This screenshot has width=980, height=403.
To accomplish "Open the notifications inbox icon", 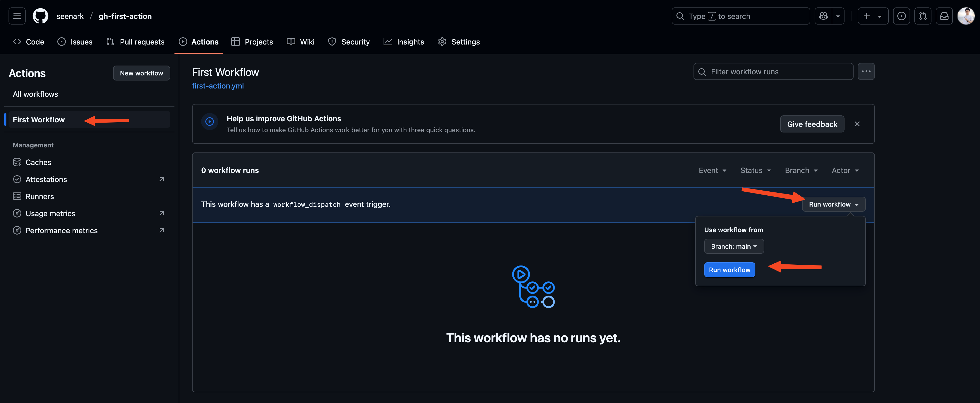I will [944, 16].
